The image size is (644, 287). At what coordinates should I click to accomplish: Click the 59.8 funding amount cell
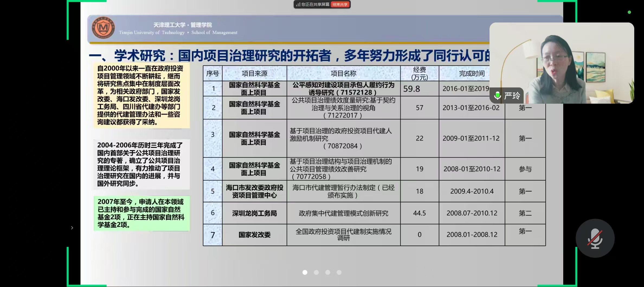point(419,89)
